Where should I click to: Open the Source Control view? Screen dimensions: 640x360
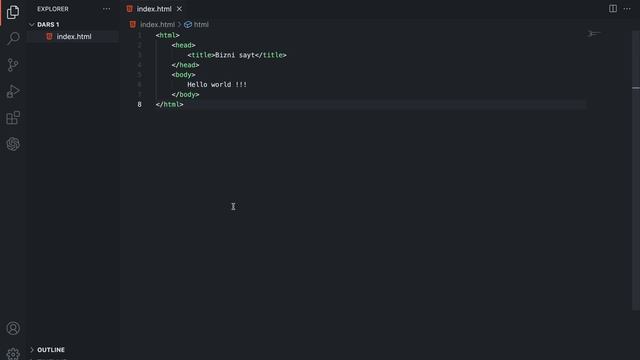[13, 65]
